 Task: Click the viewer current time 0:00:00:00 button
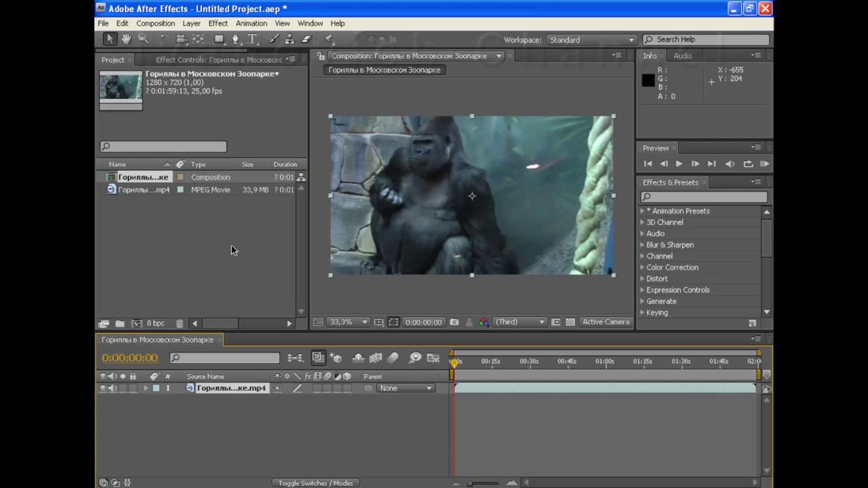pos(424,322)
